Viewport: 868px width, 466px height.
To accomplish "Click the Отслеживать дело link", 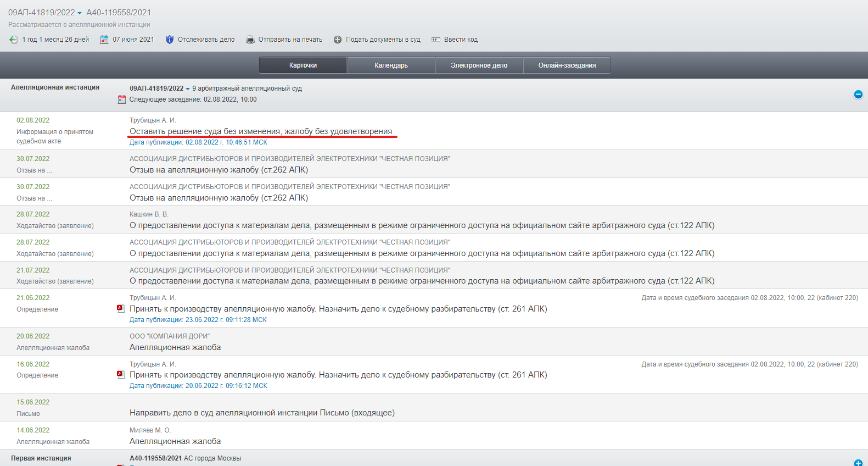I will [206, 40].
